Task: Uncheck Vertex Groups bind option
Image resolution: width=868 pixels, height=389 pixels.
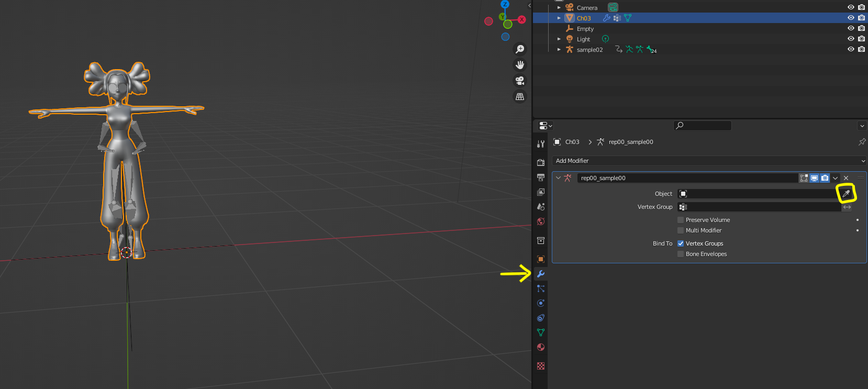Action: click(x=681, y=243)
